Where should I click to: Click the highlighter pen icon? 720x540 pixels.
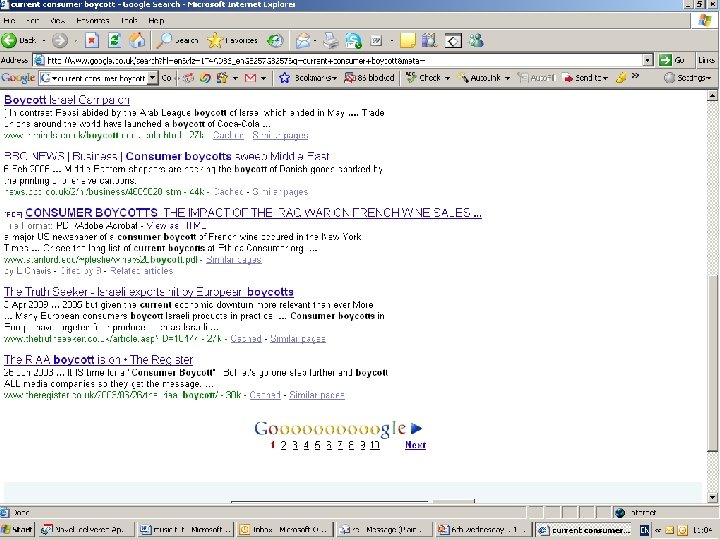click(621, 78)
